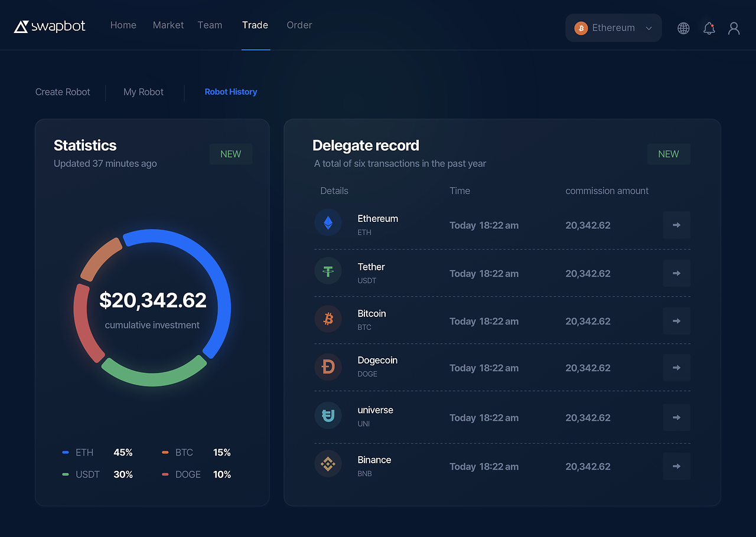
Task: Click the universe UNI coin icon
Action: tap(328, 415)
